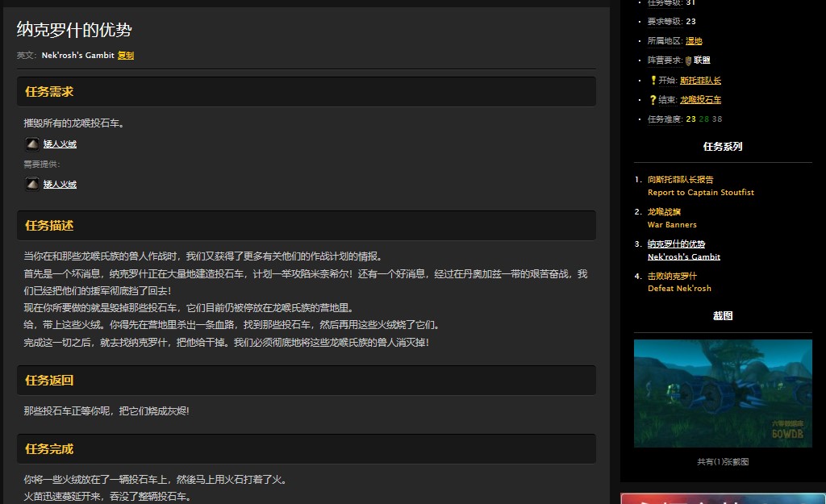Click the 复制 link to copy the English name
Viewport: 826px width, 504px height.
pyautogui.click(x=126, y=55)
